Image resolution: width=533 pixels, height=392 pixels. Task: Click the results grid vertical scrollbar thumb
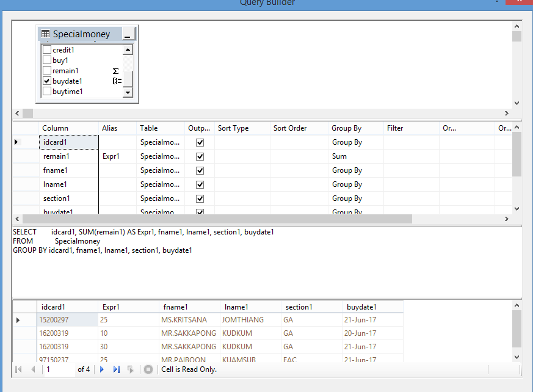(x=517, y=329)
